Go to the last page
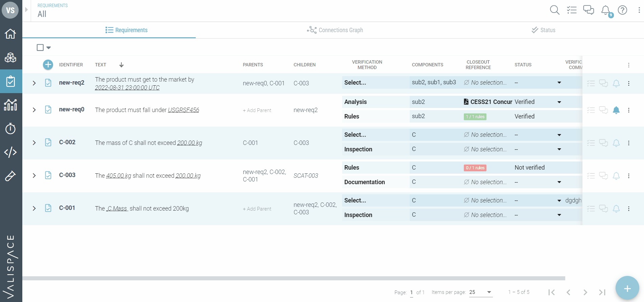This screenshot has width=644, height=302. pyautogui.click(x=602, y=292)
